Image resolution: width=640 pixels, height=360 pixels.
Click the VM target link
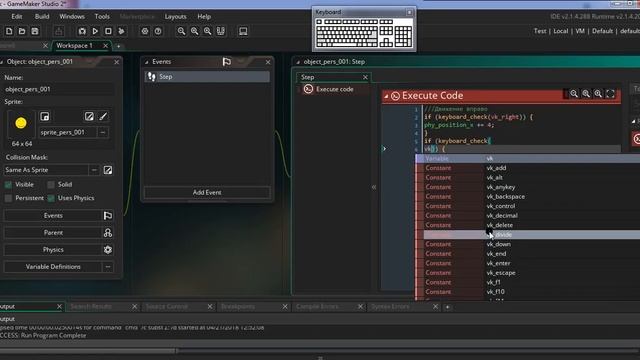point(580,31)
